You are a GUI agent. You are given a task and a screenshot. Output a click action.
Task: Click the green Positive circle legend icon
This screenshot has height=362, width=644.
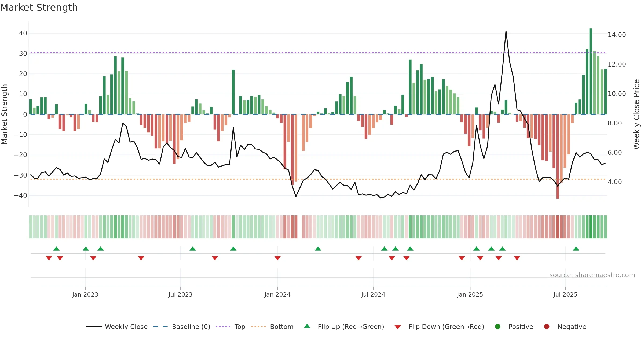tap(498, 327)
